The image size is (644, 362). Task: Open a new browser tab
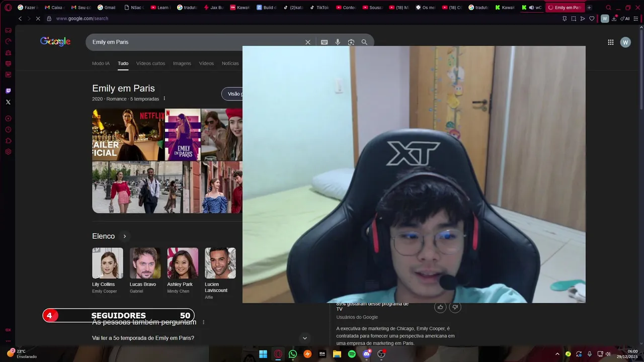589,8
